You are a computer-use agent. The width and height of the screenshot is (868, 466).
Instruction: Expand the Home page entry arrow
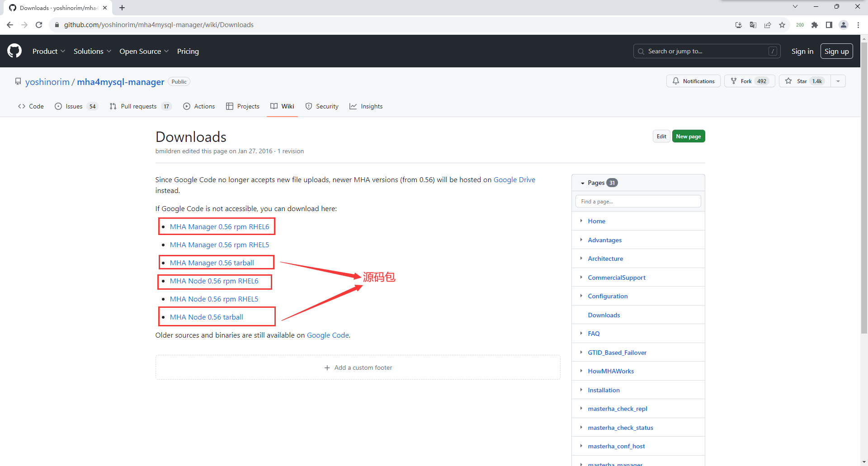[581, 221]
